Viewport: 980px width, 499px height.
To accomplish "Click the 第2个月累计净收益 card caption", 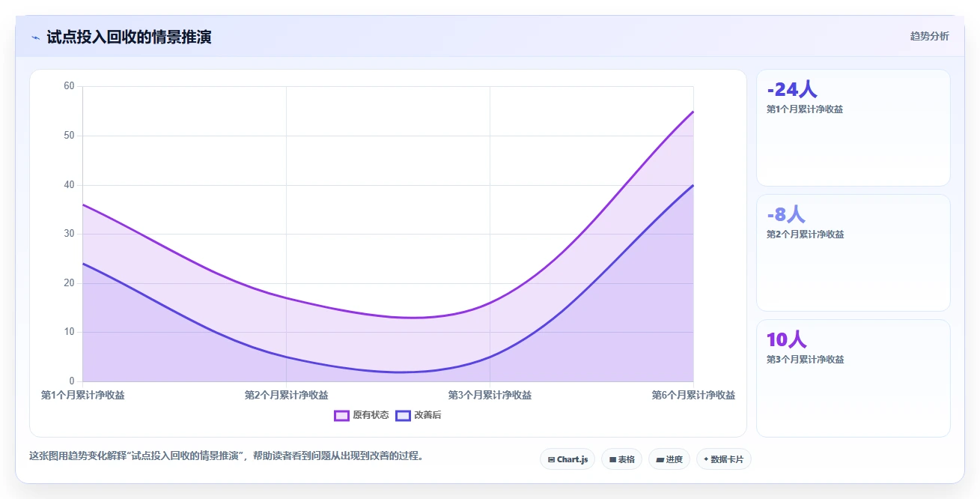I will pyautogui.click(x=805, y=235).
